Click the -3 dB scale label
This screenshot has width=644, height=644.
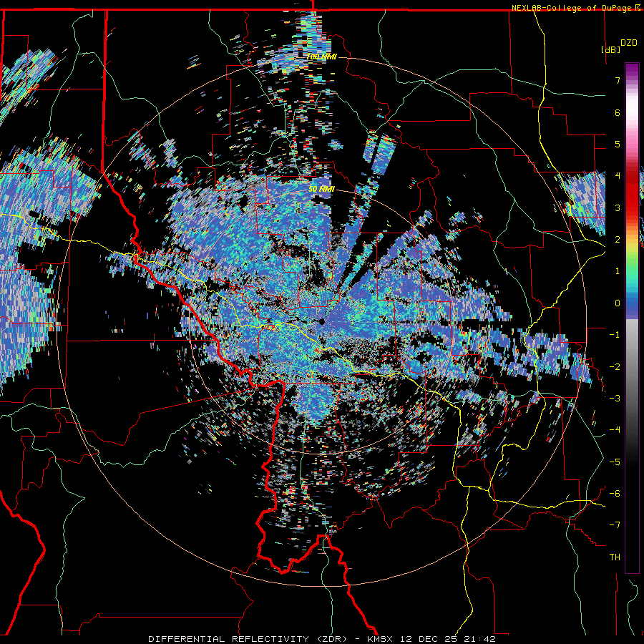615,399
